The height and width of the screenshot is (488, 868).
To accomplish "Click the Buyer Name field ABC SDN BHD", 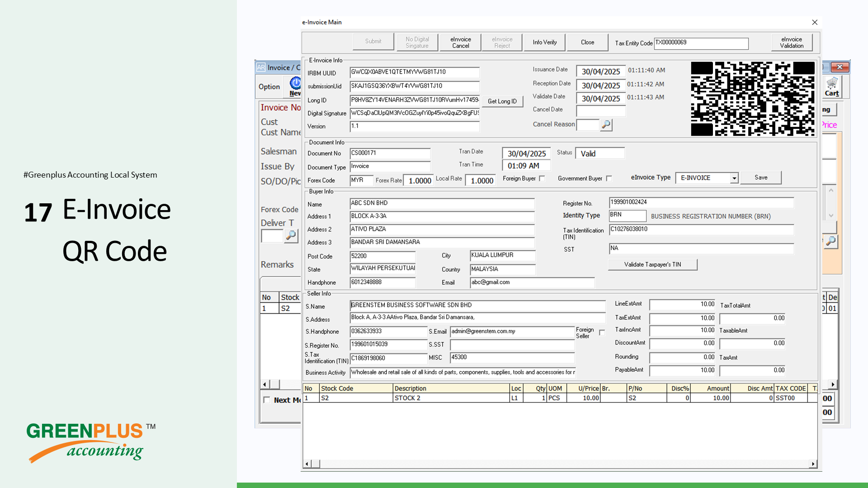I will point(442,203).
